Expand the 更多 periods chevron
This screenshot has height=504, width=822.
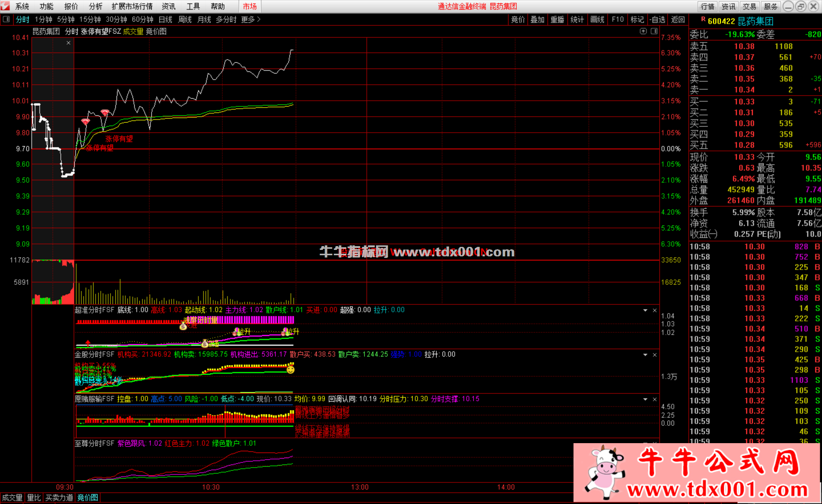(x=259, y=19)
